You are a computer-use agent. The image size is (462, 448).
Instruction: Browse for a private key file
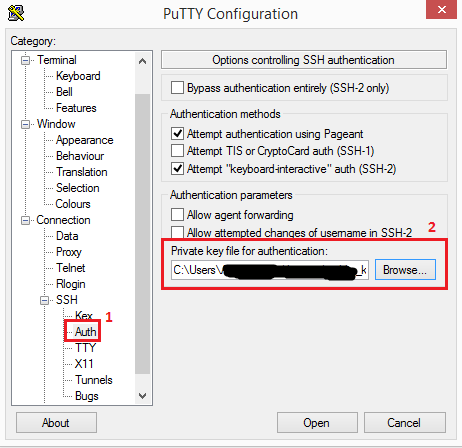pyautogui.click(x=405, y=270)
